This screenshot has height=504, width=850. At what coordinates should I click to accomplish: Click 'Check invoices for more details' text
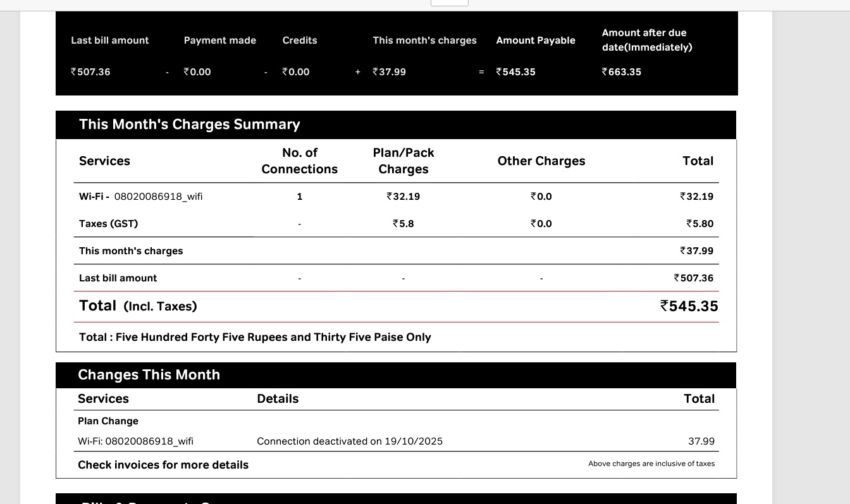pos(163,465)
